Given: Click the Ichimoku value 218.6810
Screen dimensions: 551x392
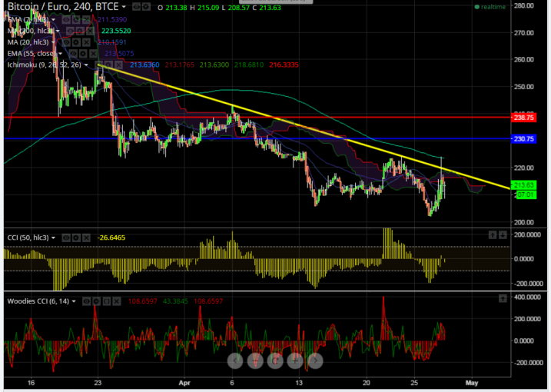Looking at the screenshot, I should (249, 65).
